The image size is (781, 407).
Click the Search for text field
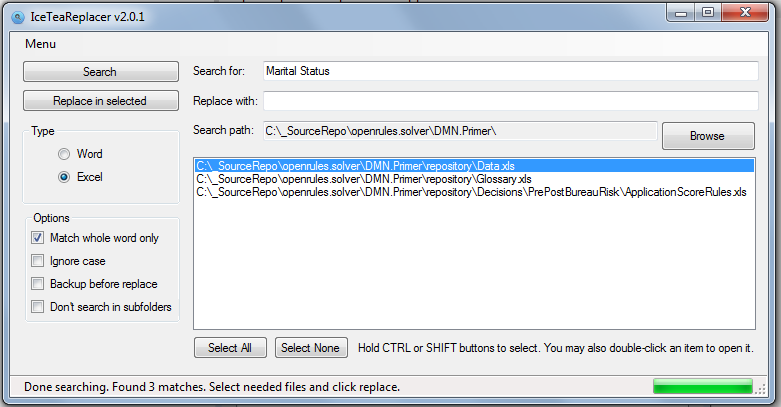tap(510, 72)
